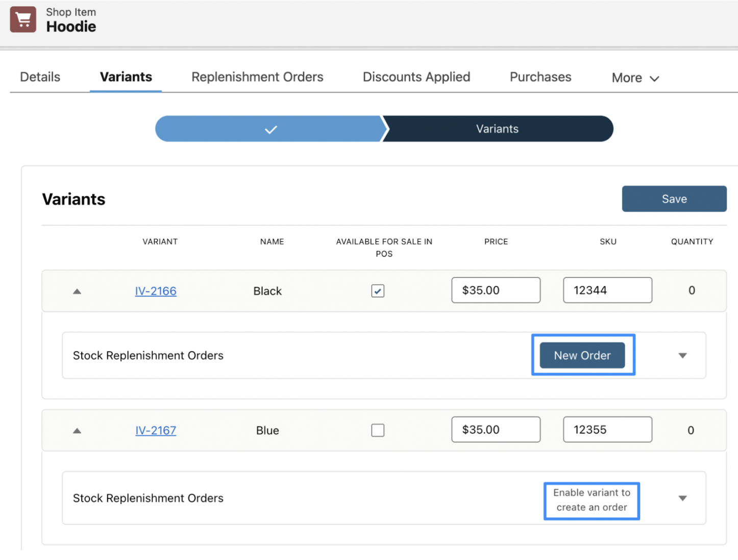Click the completed checkmark stage in the path
Image resolution: width=738 pixels, height=560 pixels.
tap(270, 129)
